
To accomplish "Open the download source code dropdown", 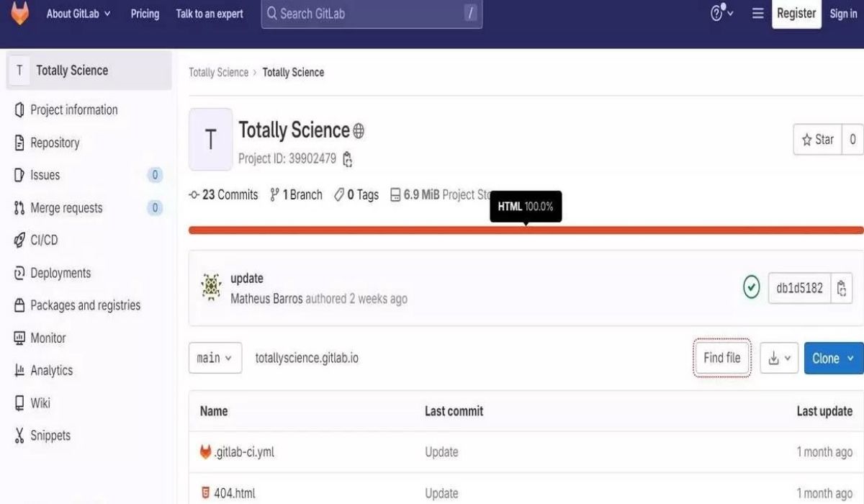I will coord(779,358).
